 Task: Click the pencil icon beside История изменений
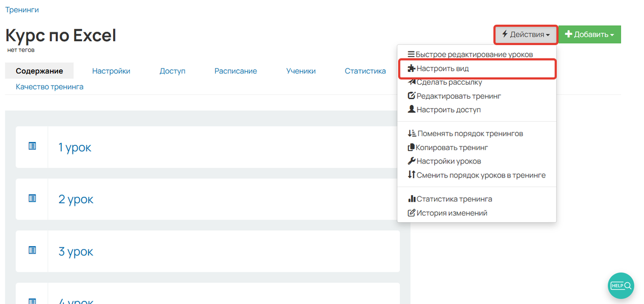pos(412,213)
